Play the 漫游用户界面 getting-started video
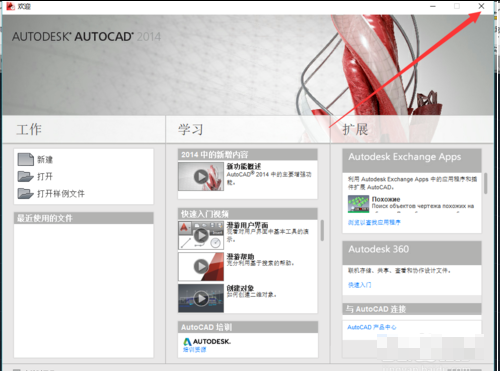500x371 pixels. tap(201, 235)
